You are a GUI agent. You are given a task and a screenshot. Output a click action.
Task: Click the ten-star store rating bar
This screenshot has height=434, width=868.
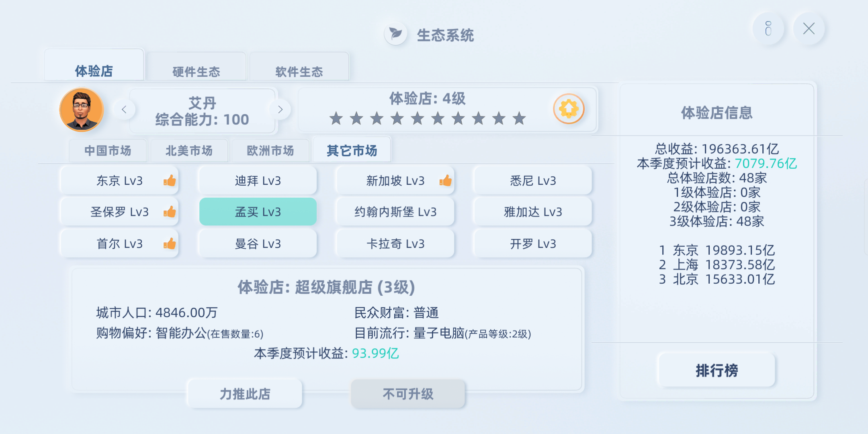[x=428, y=119]
